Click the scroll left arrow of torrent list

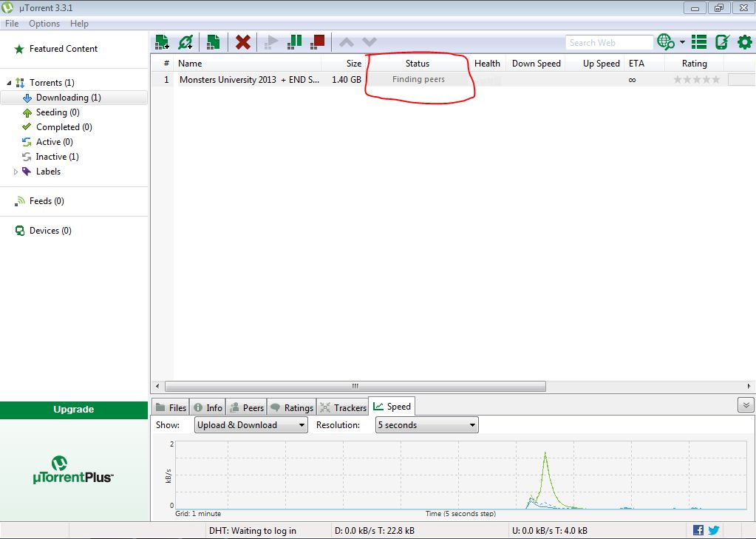157,386
